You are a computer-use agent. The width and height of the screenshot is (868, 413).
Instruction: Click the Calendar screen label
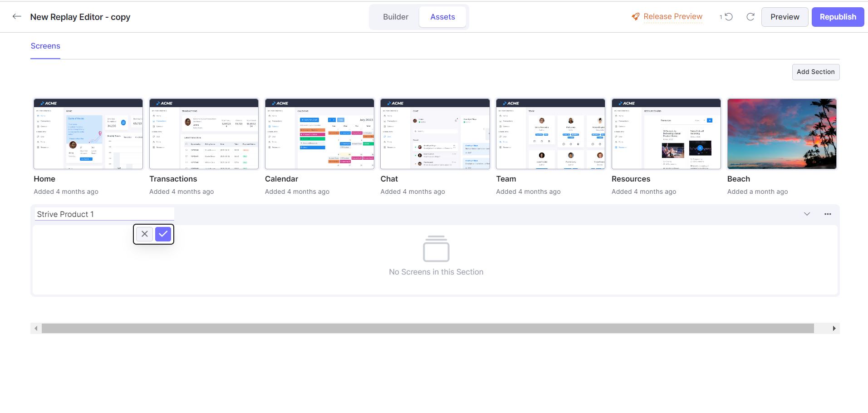[281, 179]
